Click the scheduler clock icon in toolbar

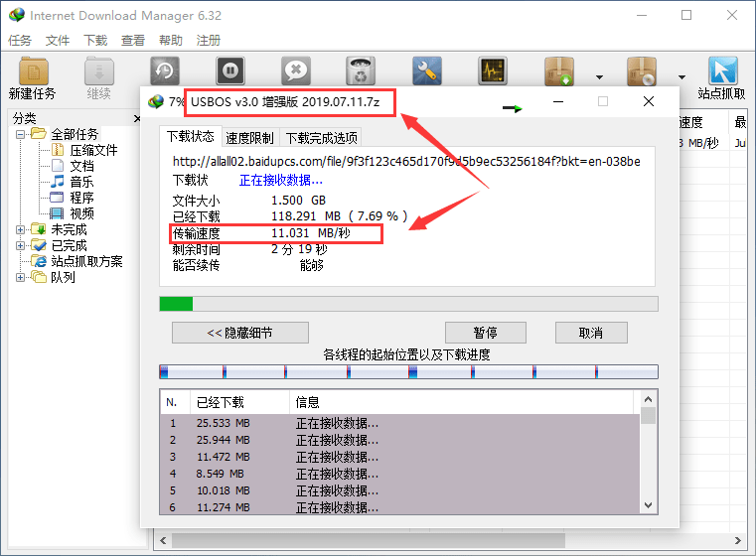tap(164, 71)
